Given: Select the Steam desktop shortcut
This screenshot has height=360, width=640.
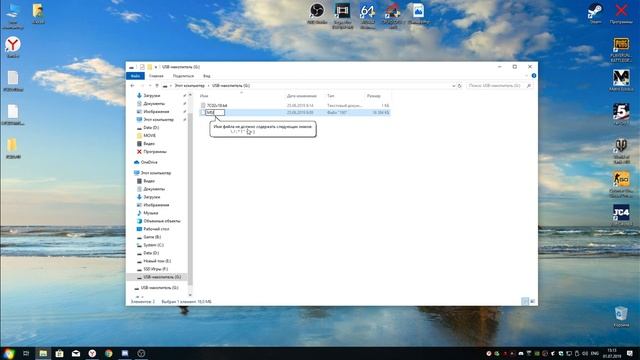Looking at the screenshot, I should click(595, 13).
